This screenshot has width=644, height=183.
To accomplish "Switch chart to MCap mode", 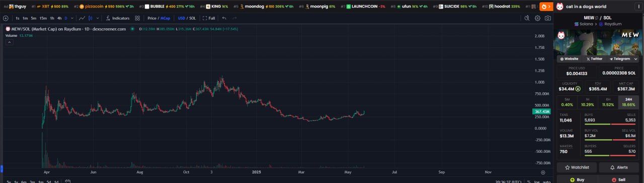I will pyautogui.click(x=166, y=18).
